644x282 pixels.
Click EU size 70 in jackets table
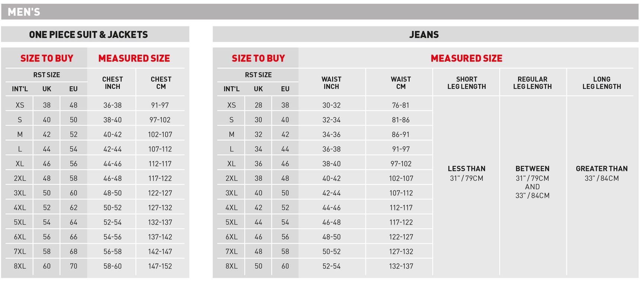coord(73,266)
